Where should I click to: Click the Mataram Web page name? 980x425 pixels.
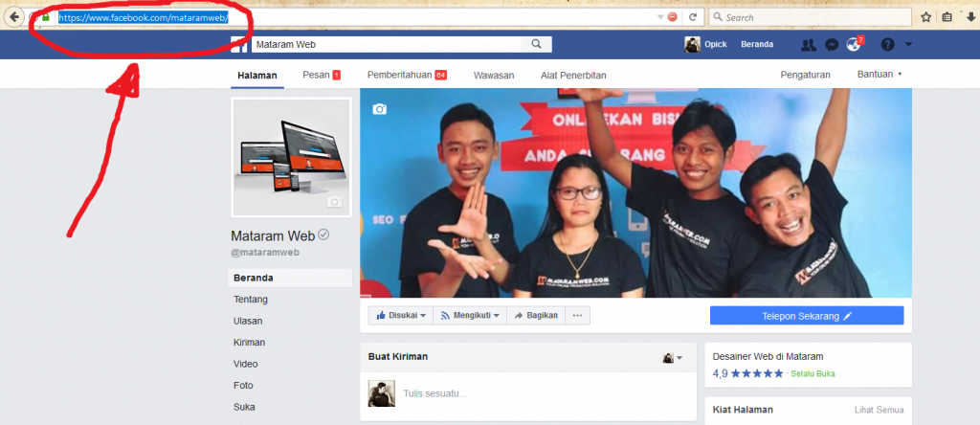(x=273, y=235)
